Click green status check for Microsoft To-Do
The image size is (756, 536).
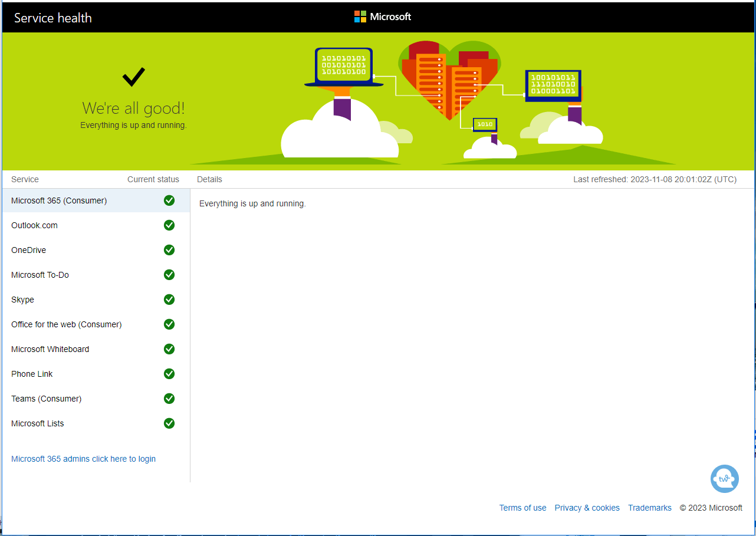click(169, 275)
